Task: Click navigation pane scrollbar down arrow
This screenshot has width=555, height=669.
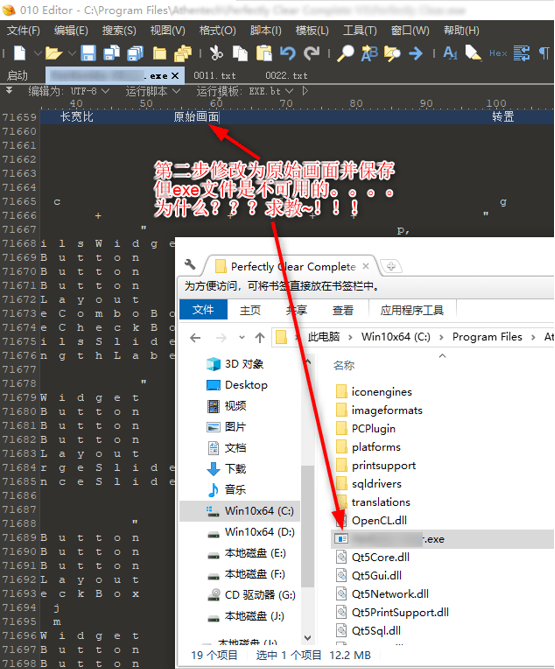Action: pyautogui.click(x=308, y=638)
